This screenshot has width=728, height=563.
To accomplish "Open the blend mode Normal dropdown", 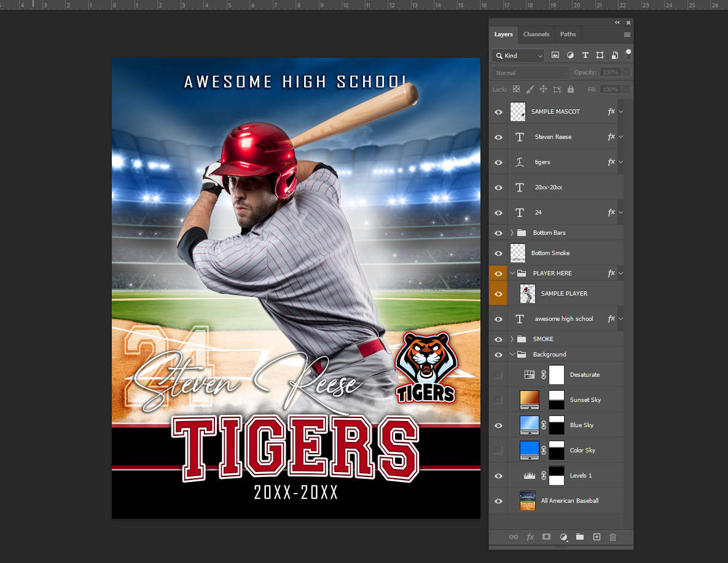I will [530, 73].
